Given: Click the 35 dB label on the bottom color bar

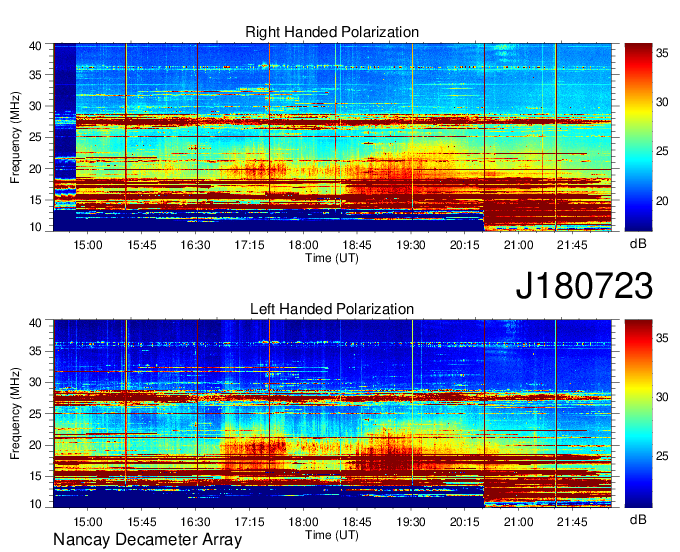Looking at the screenshot, I should (662, 338).
